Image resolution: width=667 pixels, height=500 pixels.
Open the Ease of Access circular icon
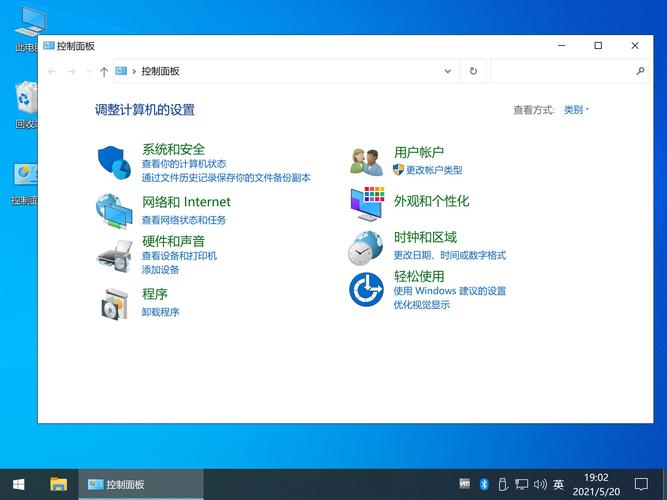(366, 289)
